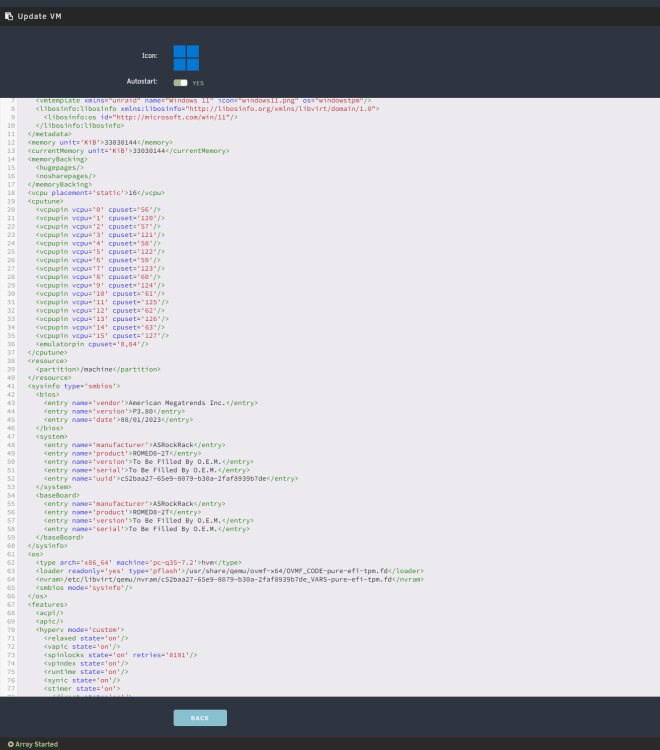Click the Windows 11 VM icon

(186, 58)
